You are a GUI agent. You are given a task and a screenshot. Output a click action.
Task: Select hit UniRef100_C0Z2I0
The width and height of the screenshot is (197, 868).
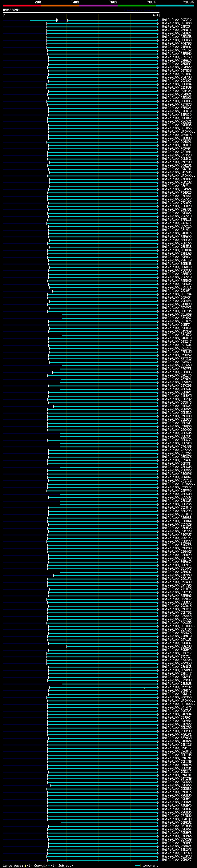pos(177,20)
